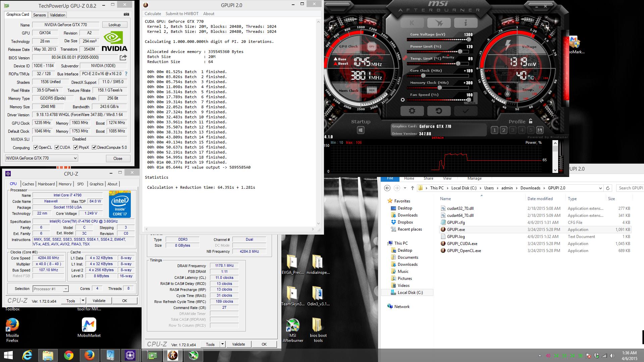This screenshot has height=362, width=644.
Task: Select the GPUPI.log file
Action: [x=455, y=237]
